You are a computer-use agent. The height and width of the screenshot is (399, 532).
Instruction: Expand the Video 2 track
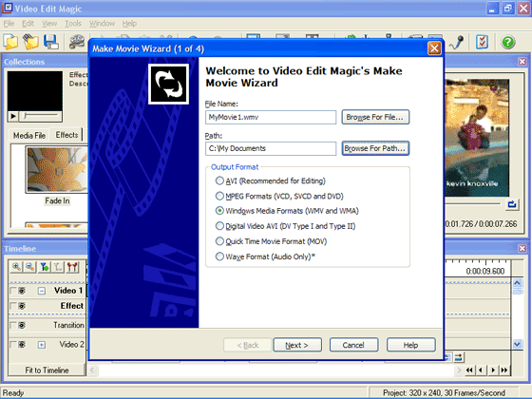pos(42,345)
